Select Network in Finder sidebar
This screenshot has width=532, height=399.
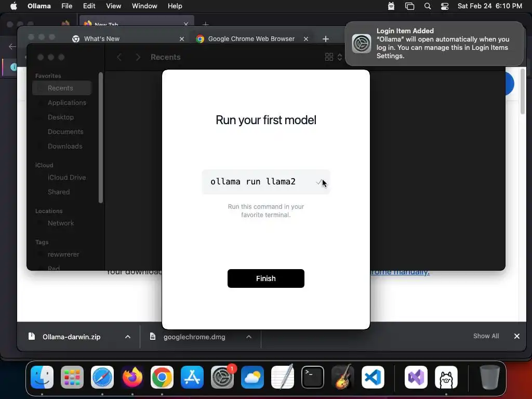[x=61, y=223]
